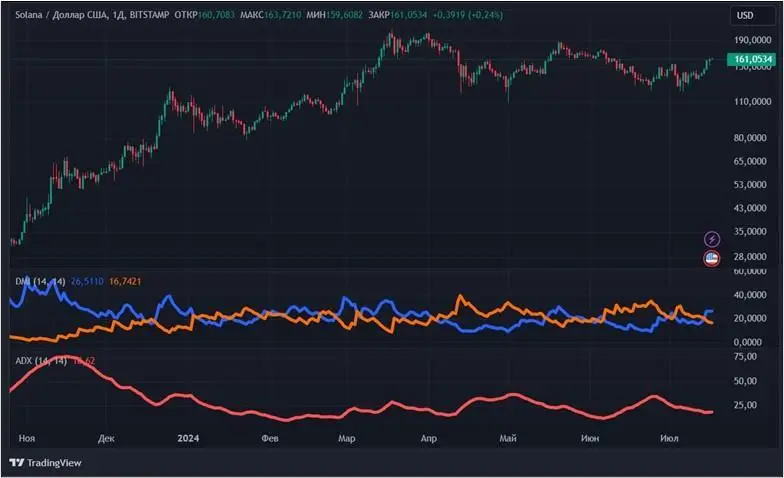Viewport: 784px width, 478px height.
Task: Click the 40,0000 level on DMI scale
Action: pyautogui.click(x=750, y=295)
